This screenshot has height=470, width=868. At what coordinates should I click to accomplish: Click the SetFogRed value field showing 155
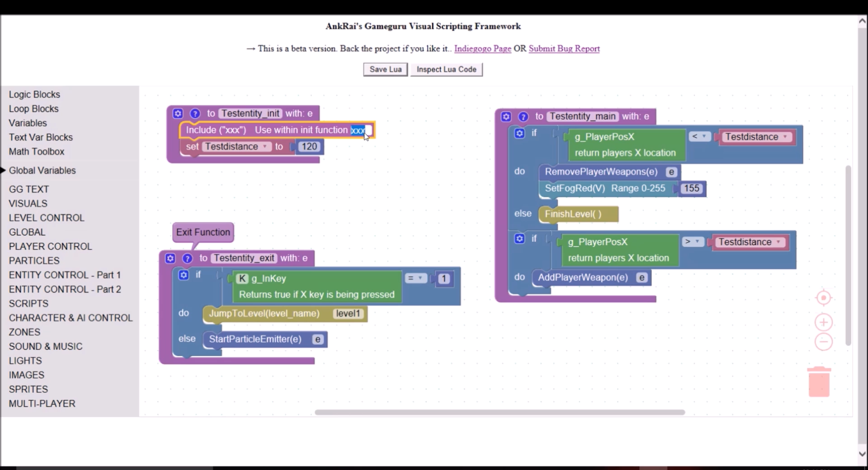coord(691,188)
